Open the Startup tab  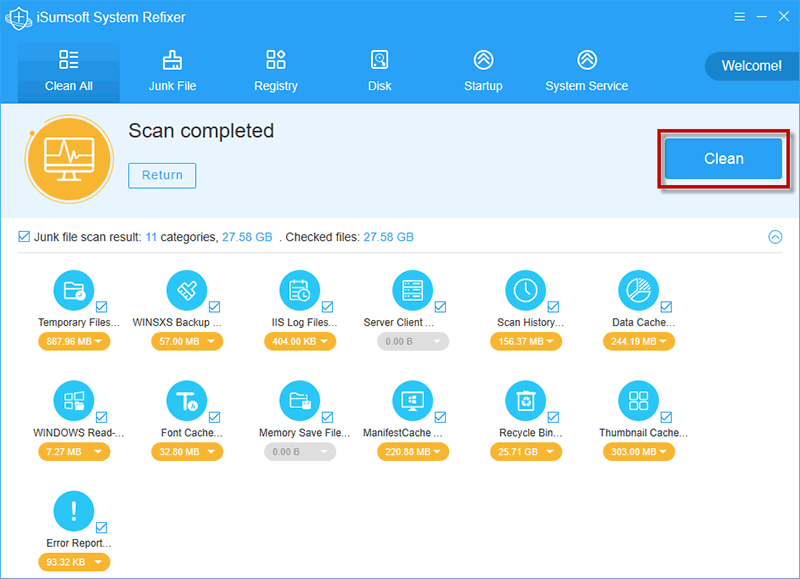click(483, 72)
